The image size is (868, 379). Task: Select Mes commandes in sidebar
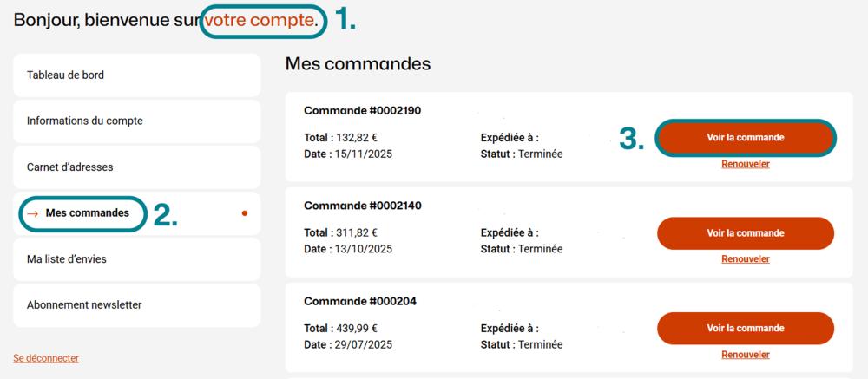point(87,212)
